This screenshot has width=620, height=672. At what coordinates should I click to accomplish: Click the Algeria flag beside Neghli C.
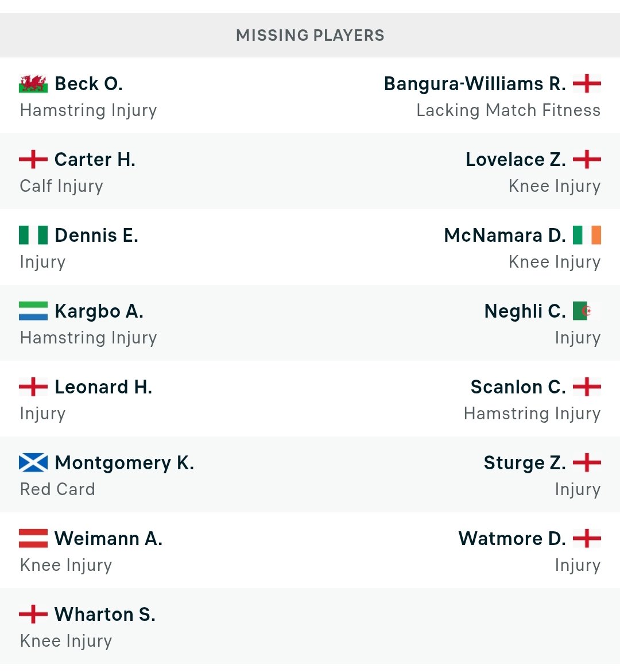click(x=587, y=311)
